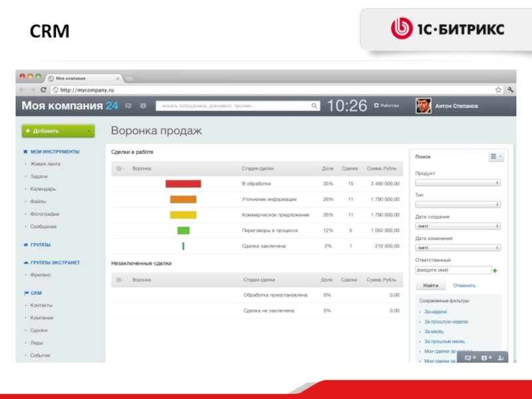
Task: Open the Добавить button dropdown arrow
Action: tap(88, 131)
